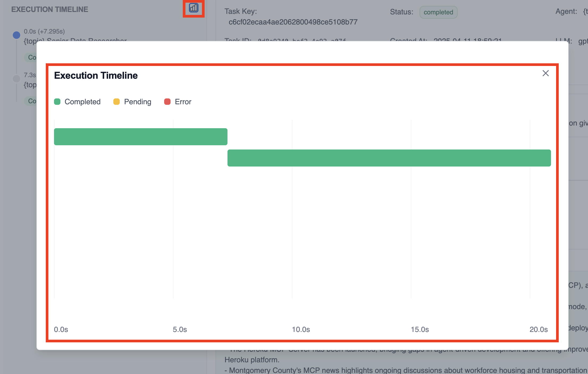Click the red Error legend swatch

pos(167,102)
